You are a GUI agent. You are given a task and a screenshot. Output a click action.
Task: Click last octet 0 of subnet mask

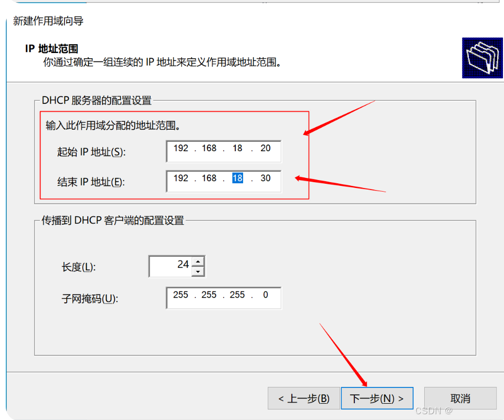pyautogui.click(x=266, y=295)
